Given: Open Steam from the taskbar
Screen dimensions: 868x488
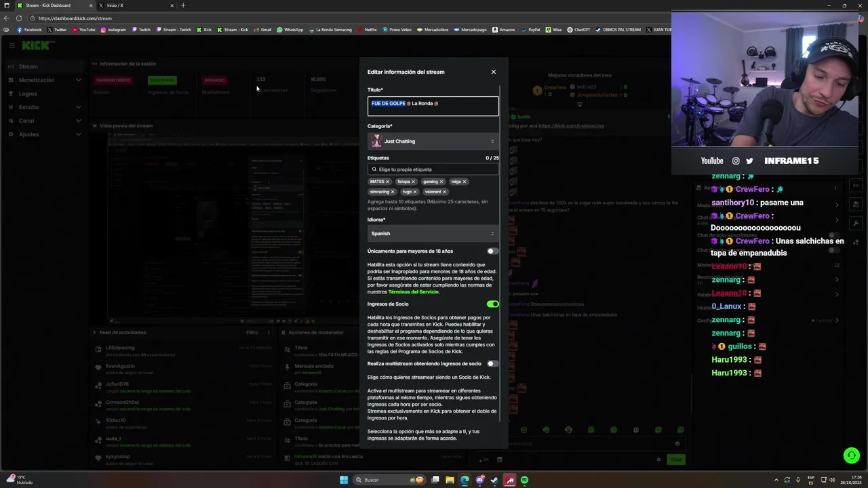Looking at the screenshot, I should pyautogui.click(x=494, y=480).
